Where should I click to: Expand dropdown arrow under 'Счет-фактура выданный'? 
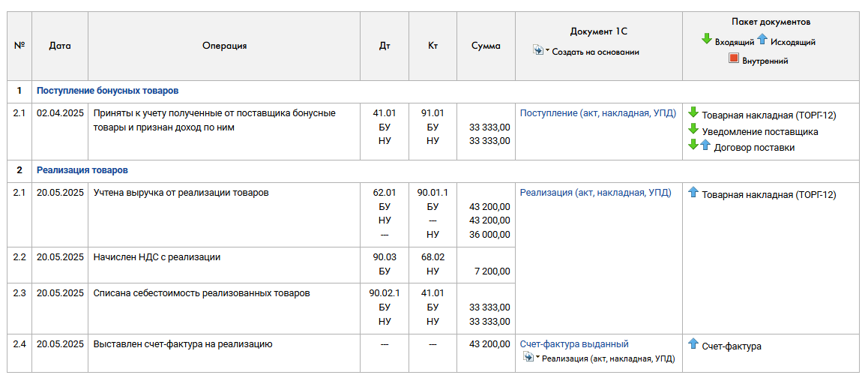tap(537, 358)
